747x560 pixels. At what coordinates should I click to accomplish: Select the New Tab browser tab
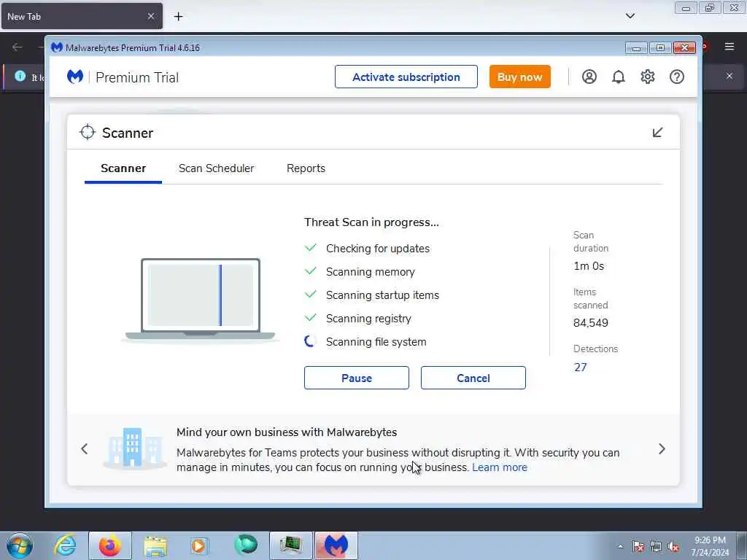coord(82,16)
